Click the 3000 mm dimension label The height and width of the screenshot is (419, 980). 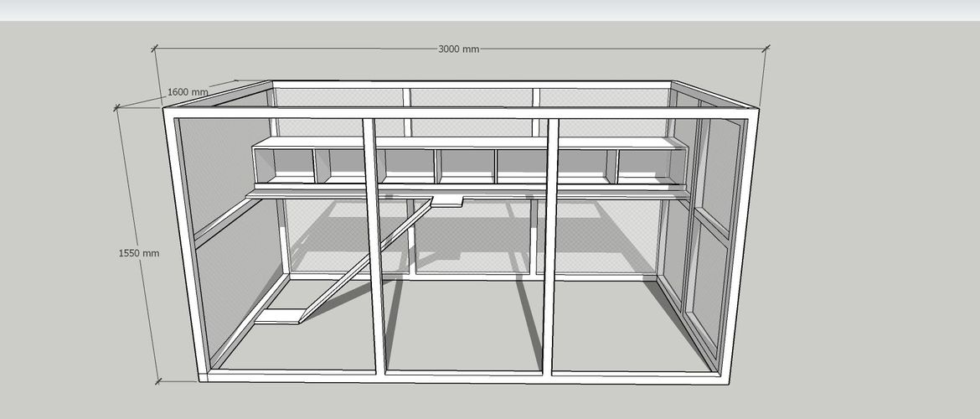coord(458,49)
